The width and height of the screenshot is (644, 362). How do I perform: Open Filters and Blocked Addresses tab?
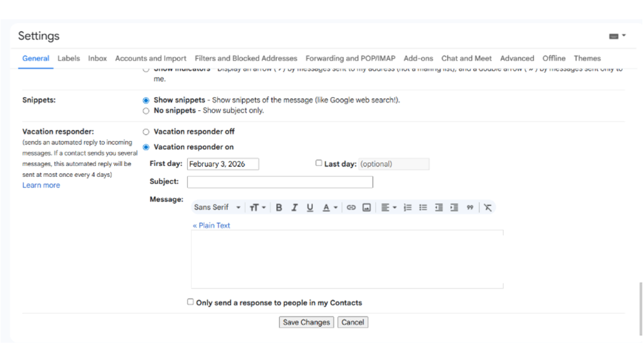(246, 58)
